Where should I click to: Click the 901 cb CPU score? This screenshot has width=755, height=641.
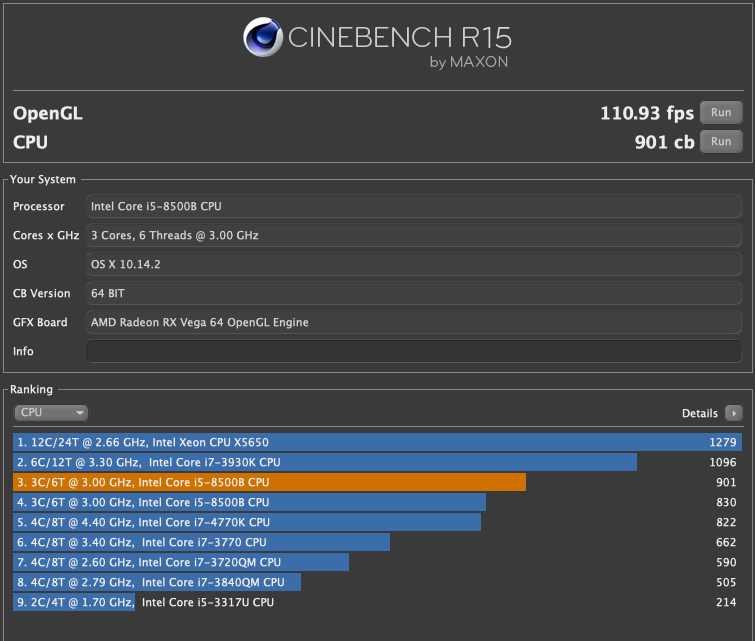tap(664, 142)
